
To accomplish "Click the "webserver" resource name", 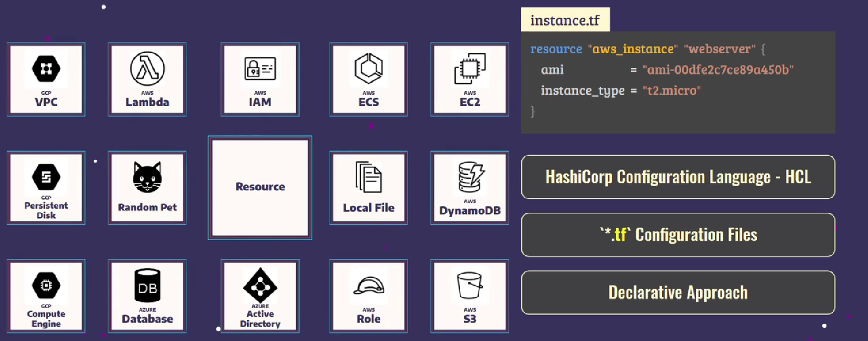I will [720, 49].
